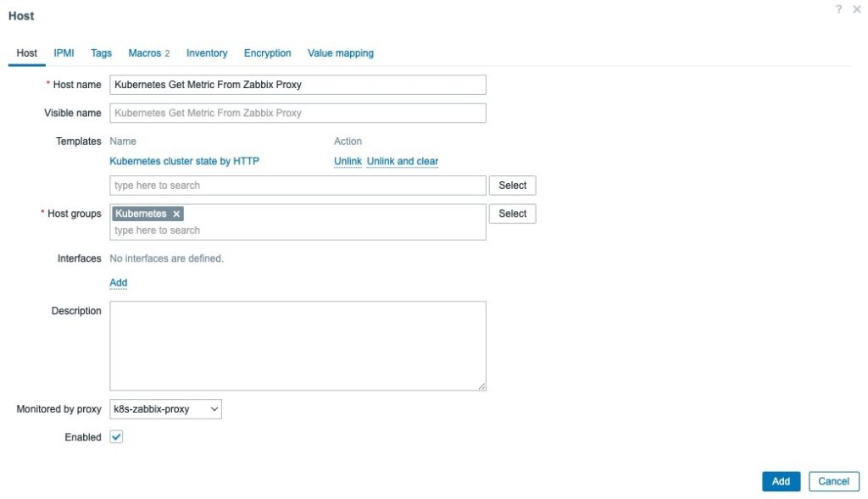Open the help question mark icon
The width and height of the screenshot is (868, 499).
[x=838, y=9]
